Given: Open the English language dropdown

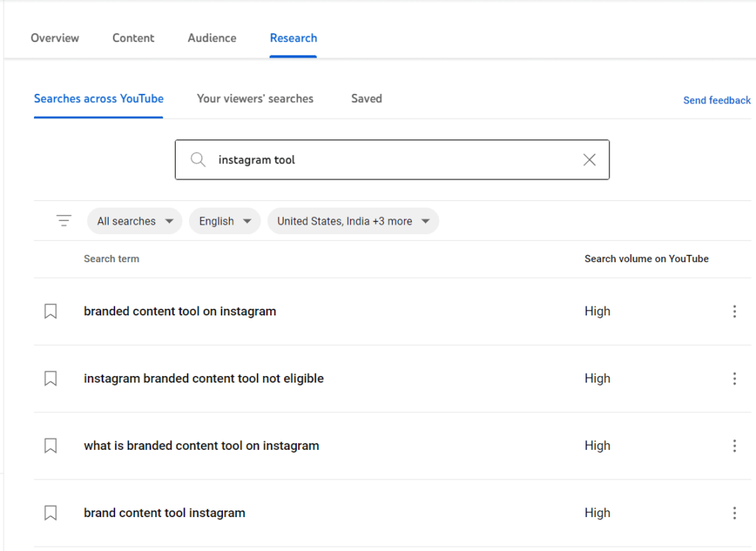Looking at the screenshot, I should click(224, 221).
